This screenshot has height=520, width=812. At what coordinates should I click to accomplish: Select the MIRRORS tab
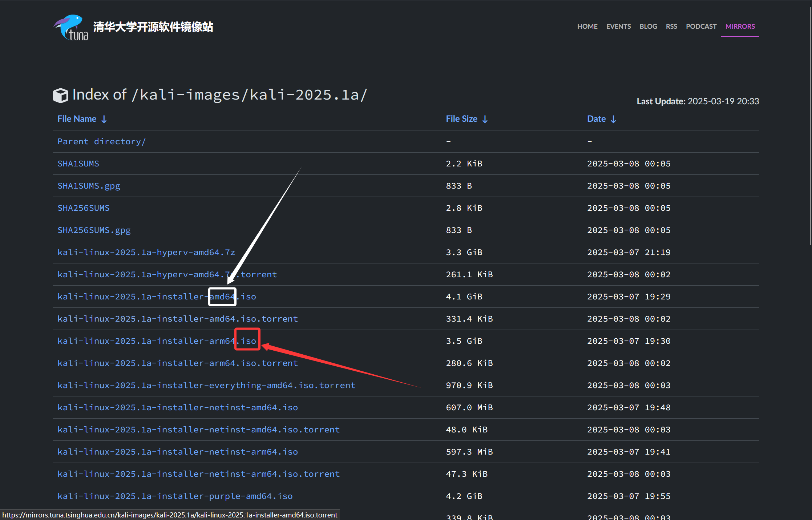[x=740, y=27]
